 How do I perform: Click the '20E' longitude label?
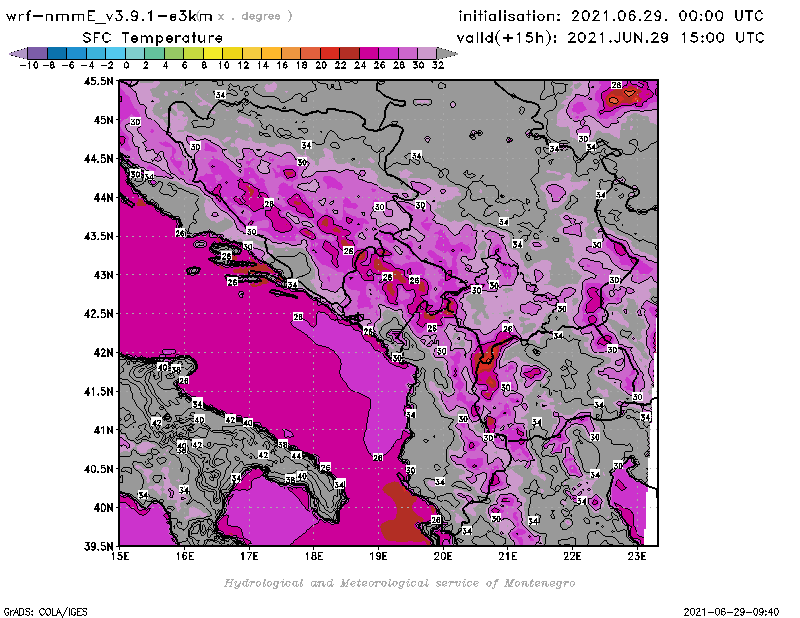pos(443,556)
